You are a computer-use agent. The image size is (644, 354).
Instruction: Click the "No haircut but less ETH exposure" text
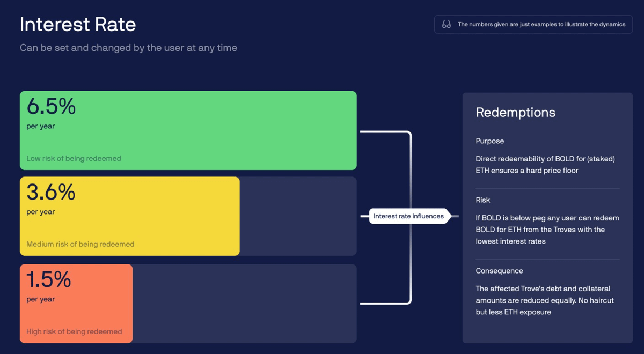(545, 306)
